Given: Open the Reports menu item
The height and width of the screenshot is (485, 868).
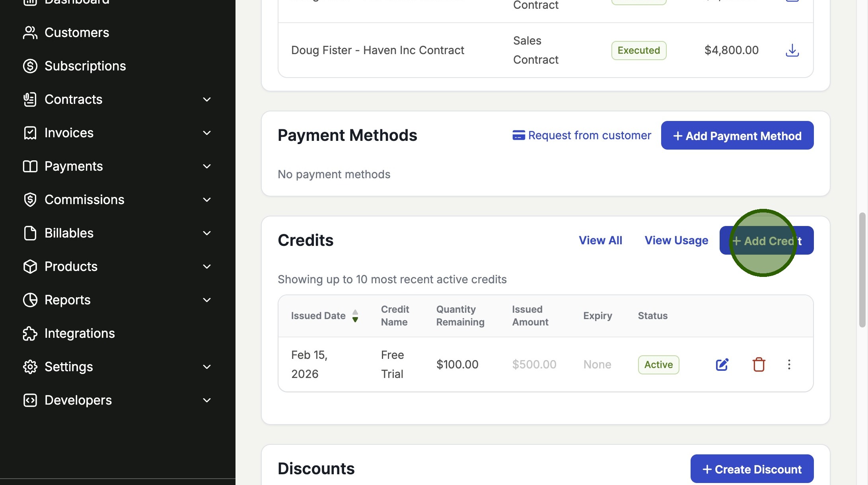Looking at the screenshot, I should point(67,300).
